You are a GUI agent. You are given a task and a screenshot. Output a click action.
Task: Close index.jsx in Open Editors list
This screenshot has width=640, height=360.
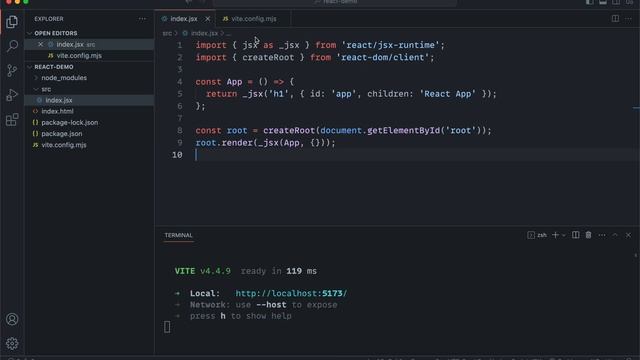pyautogui.click(x=40, y=44)
